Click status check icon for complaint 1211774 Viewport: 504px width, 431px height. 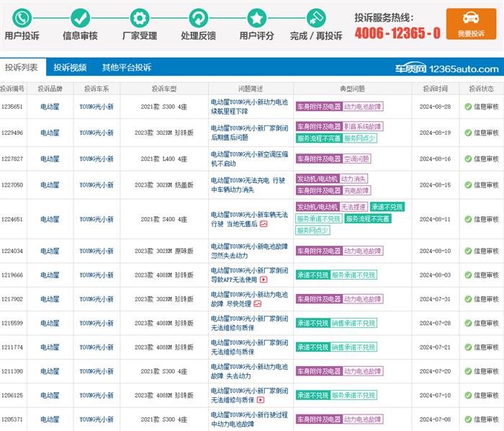coord(468,347)
